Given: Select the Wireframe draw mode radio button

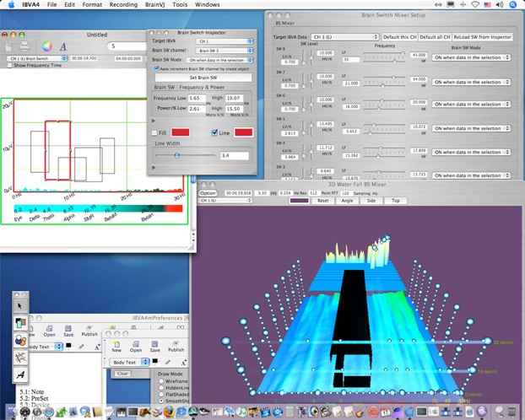Looking at the screenshot, I should [x=161, y=381].
